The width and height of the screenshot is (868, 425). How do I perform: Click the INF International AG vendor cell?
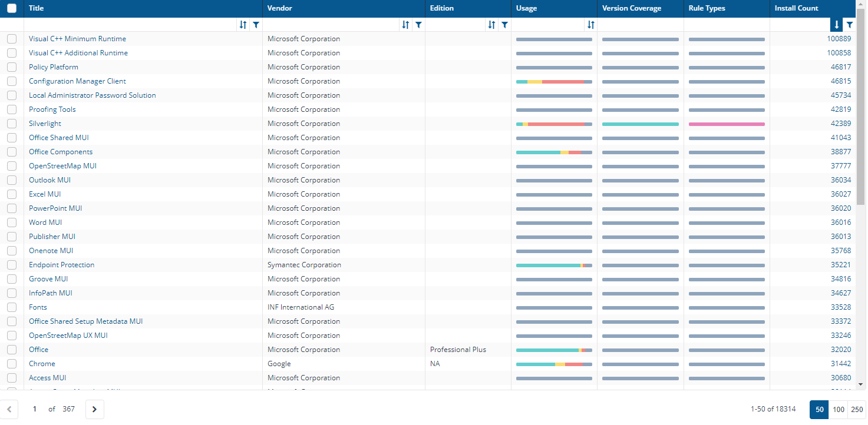point(301,307)
